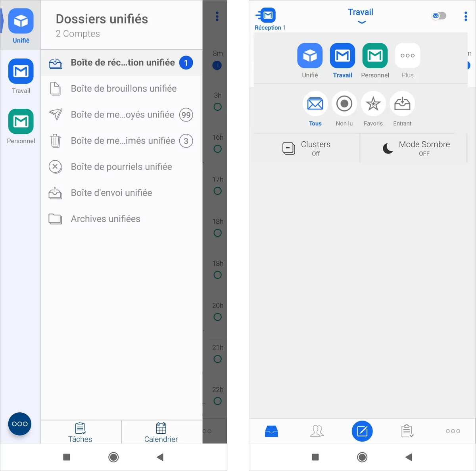Select the Entrant filter

(402, 109)
